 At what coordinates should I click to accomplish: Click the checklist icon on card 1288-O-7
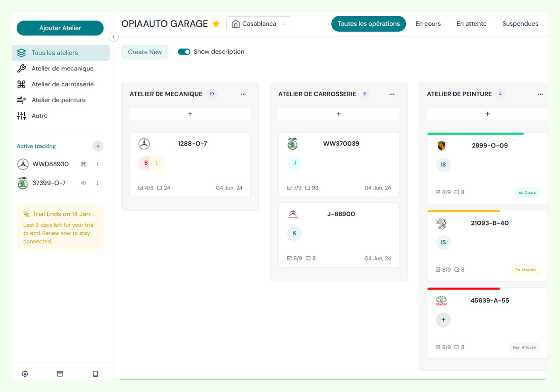[x=141, y=188]
